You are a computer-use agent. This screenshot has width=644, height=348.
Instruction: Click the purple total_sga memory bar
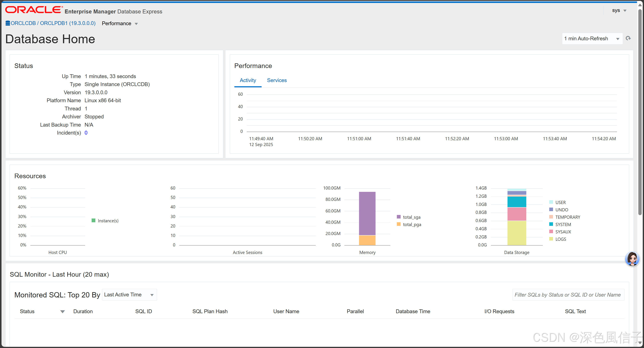[367, 213]
